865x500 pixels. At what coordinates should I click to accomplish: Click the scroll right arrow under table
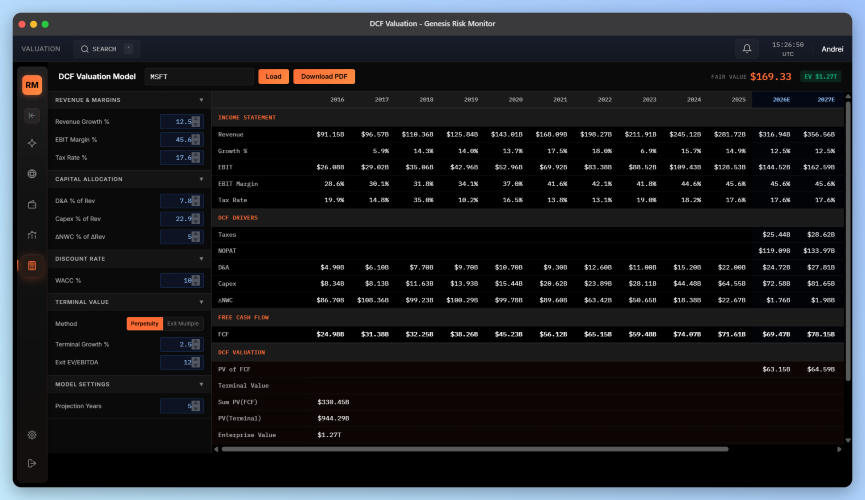point(839,449)
